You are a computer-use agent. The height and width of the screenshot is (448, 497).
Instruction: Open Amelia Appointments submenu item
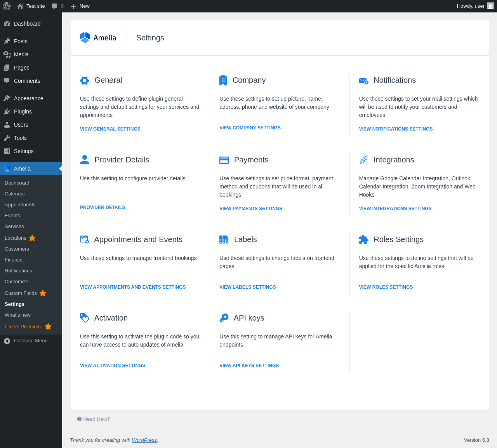click(31, 204)
